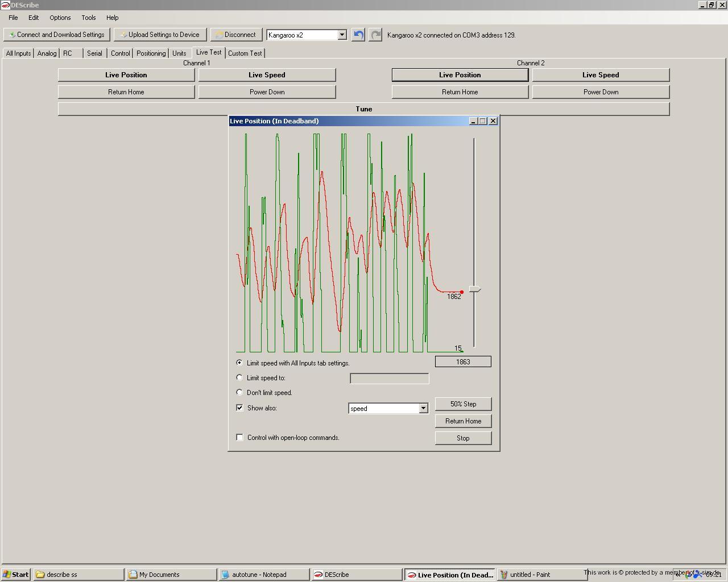The height and width of the screenshot is (582, 728).
Task: Select 'Limit speed to:' radio option
Action: pyautogui.click(x=239, y=377)
